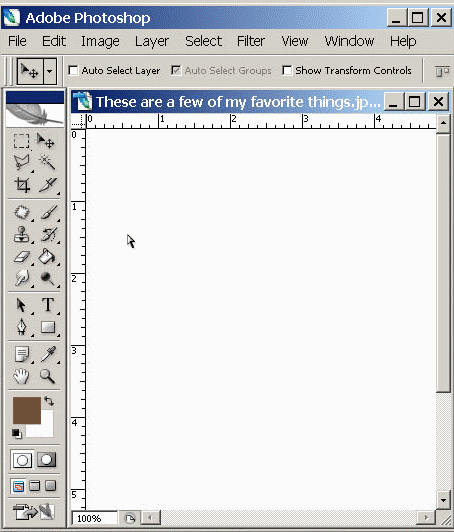Switch to Quick Mask mode
Screen dimensions: 454x532
[x=46, y=460]
